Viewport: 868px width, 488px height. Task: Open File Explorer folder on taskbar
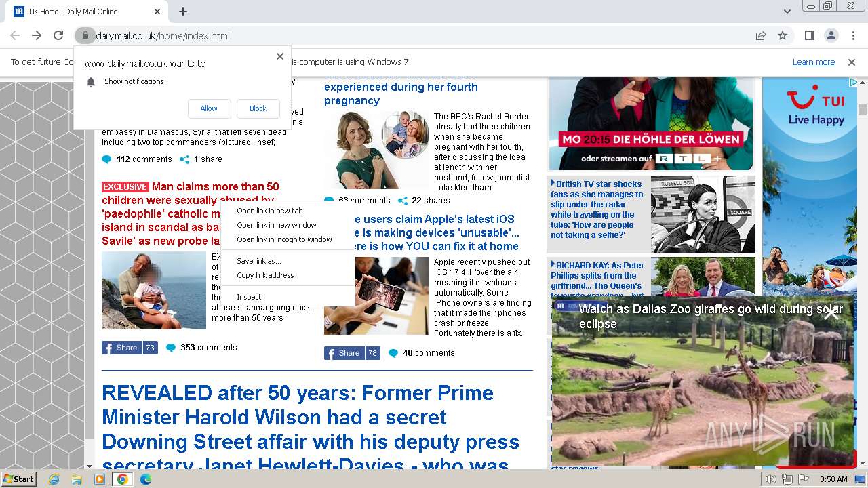coord(77,479)
